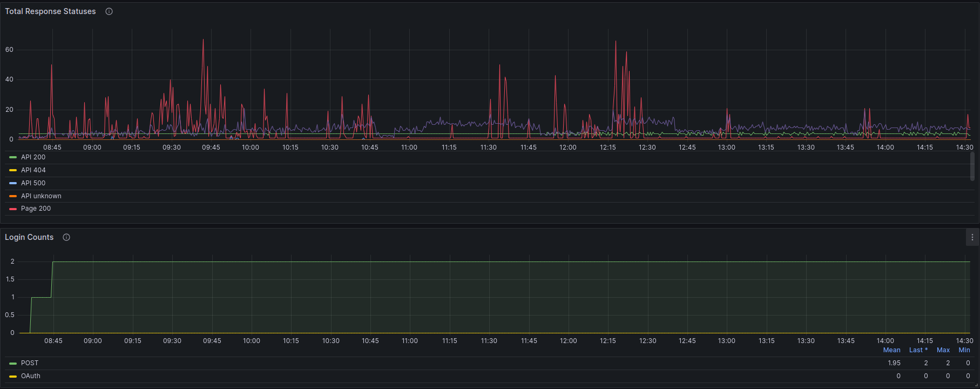Open info icon beside Login Counts
This screenshot has height=389, width=980.
66,237
